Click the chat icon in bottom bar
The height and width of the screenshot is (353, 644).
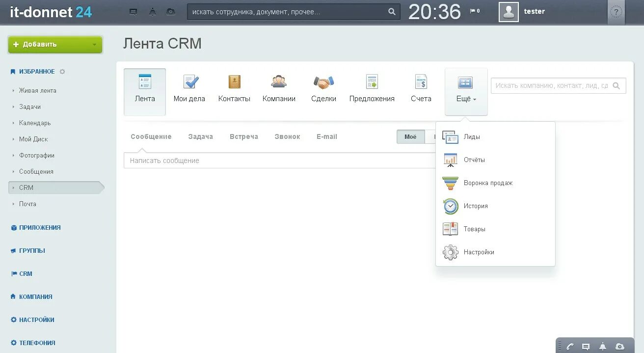coord(586,347)
